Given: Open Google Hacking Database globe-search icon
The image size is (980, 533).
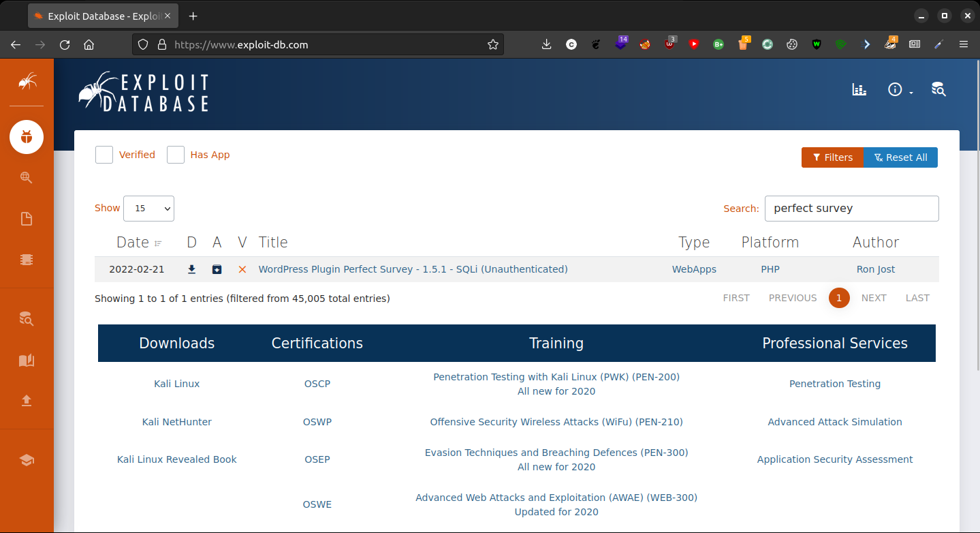Looking at the screenshot, I should pyautogui.click(x=27, y=178).
